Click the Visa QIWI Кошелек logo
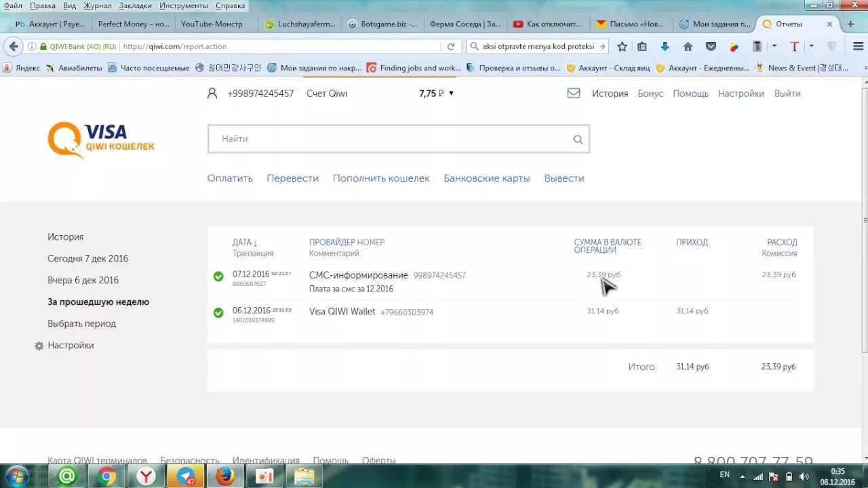The height and width of the screenshot is (488, 868). click(x=101, y=140)
